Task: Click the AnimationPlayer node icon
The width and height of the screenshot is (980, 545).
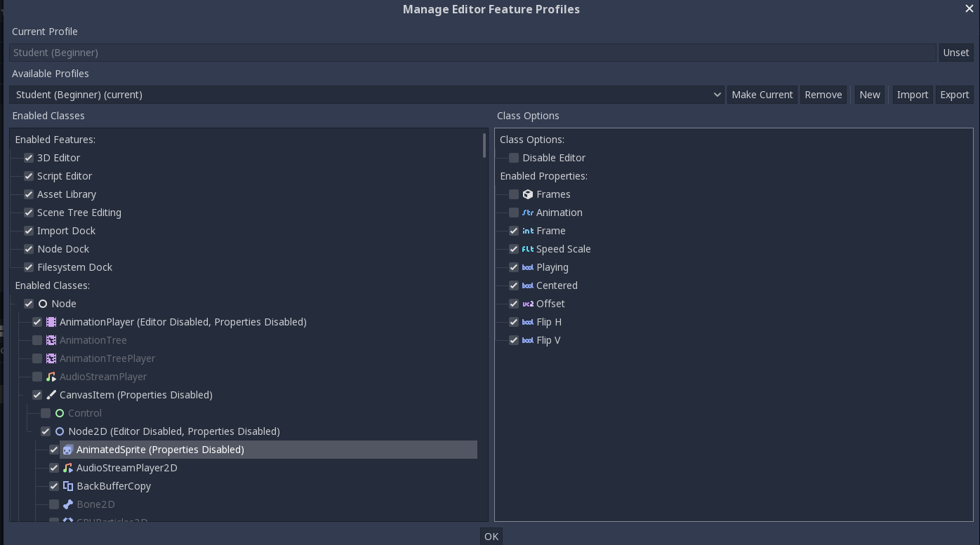Action: pyautogui.click(x=51, y=322)
